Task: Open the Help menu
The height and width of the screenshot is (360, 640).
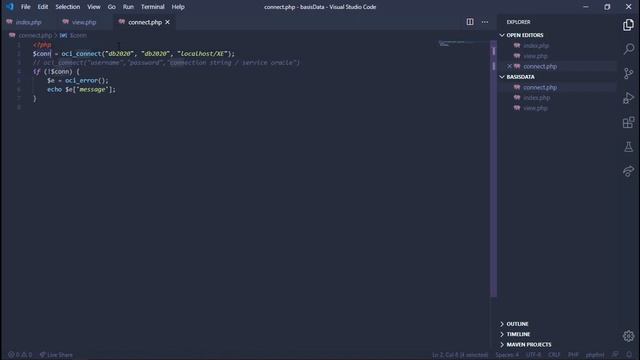Action: 178,7
